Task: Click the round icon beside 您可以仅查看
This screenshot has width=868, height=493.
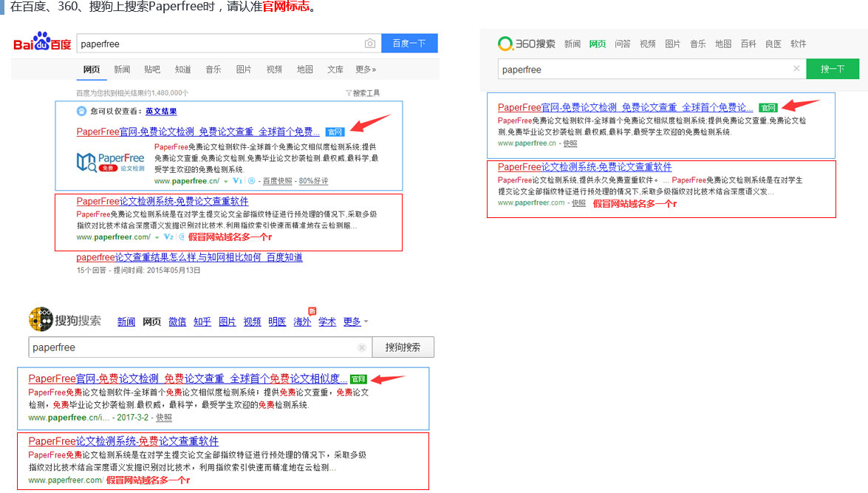Action: (81, 112)
